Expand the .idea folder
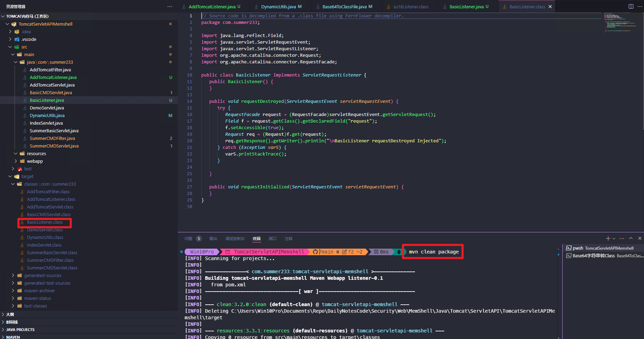This screenshot has width=644, height=339. [10, 32]
